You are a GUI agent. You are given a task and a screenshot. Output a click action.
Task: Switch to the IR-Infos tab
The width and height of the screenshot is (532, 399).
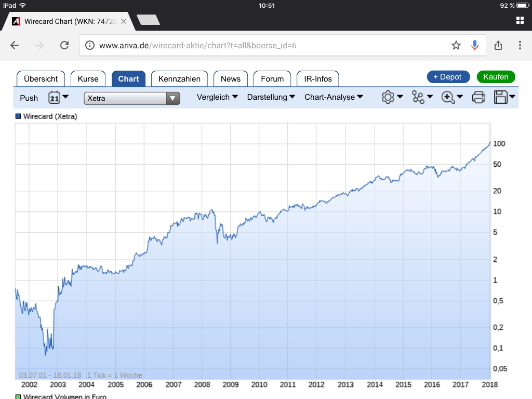click(317, 79)
